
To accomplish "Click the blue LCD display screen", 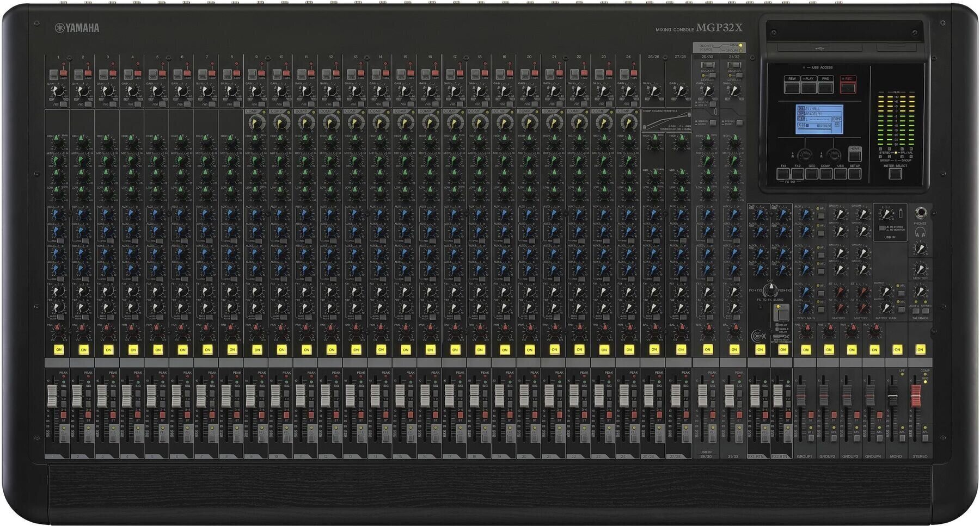I will tap(819, 119).
